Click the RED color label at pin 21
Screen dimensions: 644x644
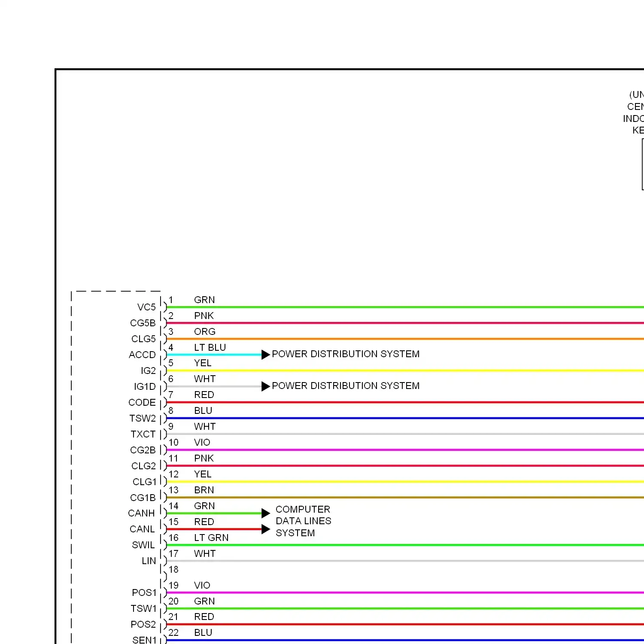(x=204, y=617)
